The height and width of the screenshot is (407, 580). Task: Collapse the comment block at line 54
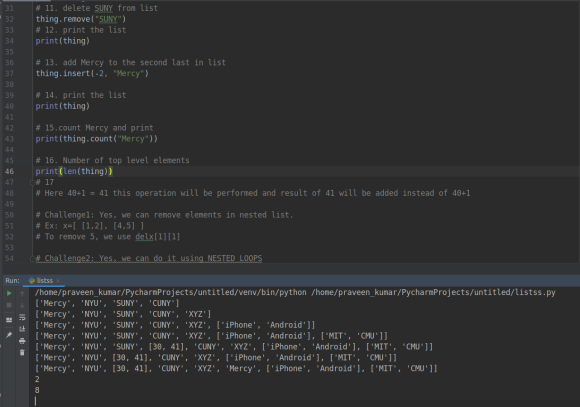(32, 258)
